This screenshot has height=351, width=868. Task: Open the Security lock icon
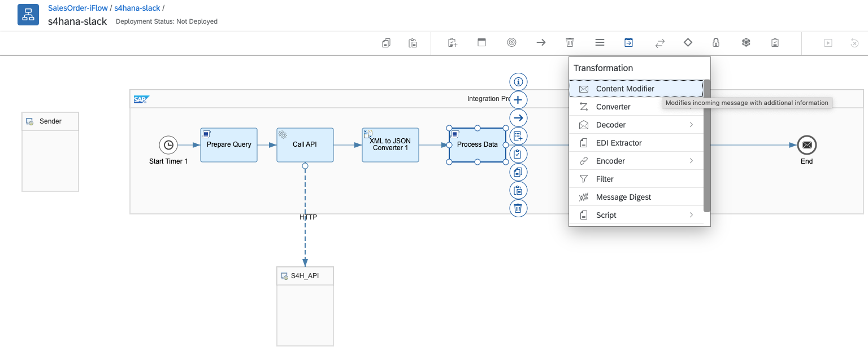(x=716, y=42)
